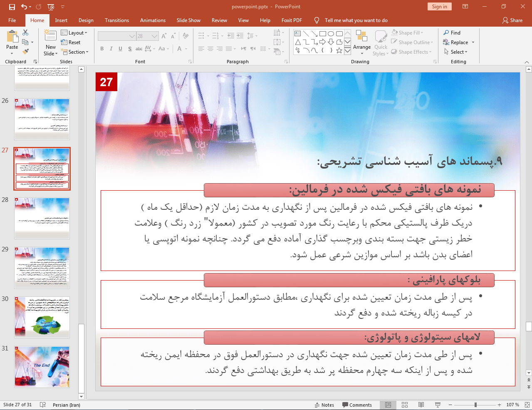The image size is (532, 410).
Task: Align text left
Action: tap(201, 49)
